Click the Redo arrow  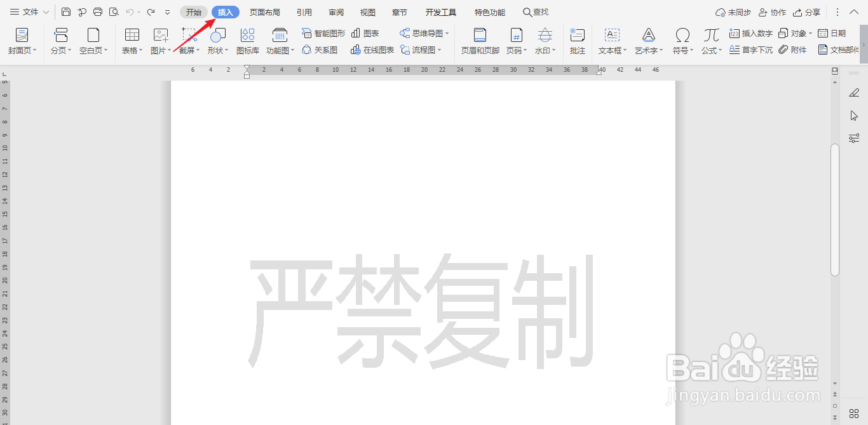tap(151, 12)
